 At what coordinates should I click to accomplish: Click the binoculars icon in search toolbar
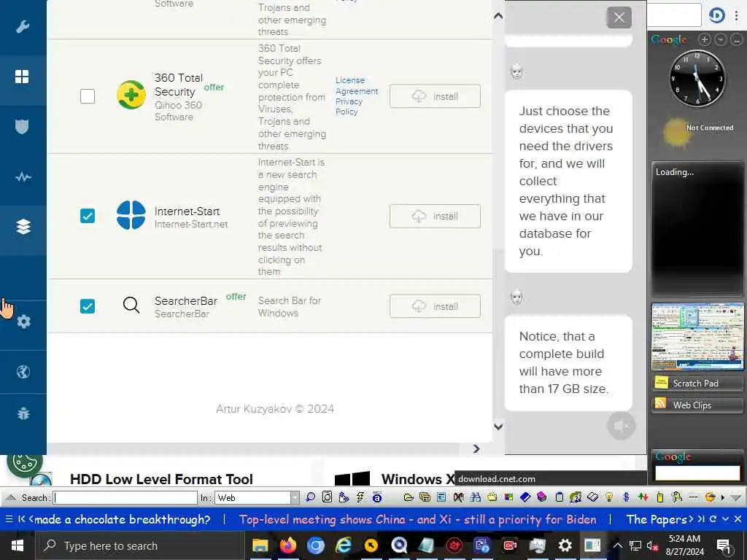click(475, 497)
